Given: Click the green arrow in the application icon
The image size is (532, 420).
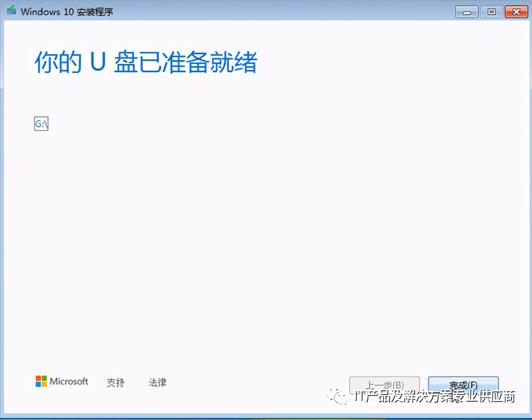Looking at the screenshot, I should (x=11, y=9).
